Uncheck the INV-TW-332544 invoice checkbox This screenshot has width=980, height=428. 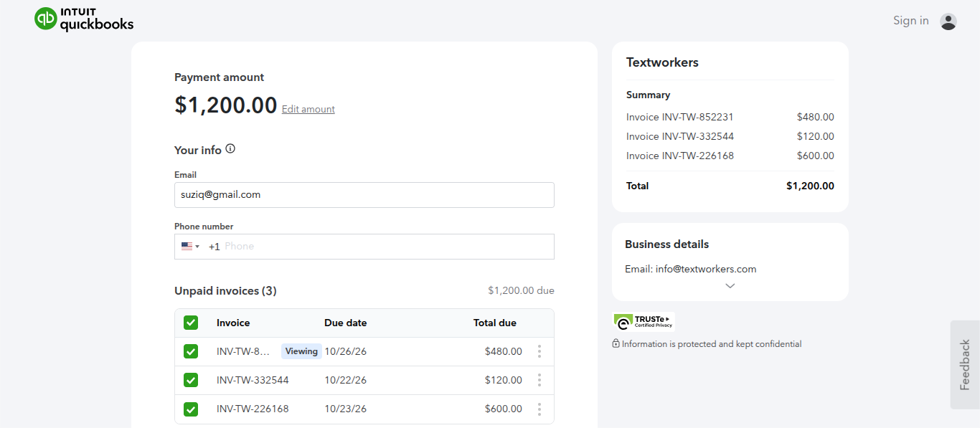coord(191,380)
